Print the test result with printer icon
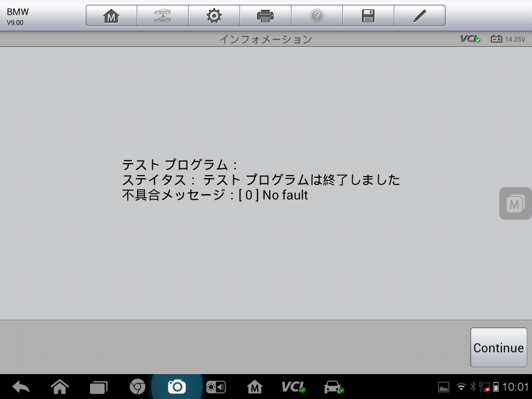This screenshot has width=532, height=399. coord(265,16)
